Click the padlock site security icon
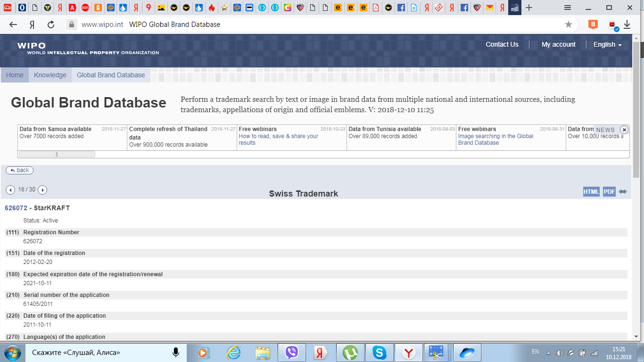 [72, 25]
